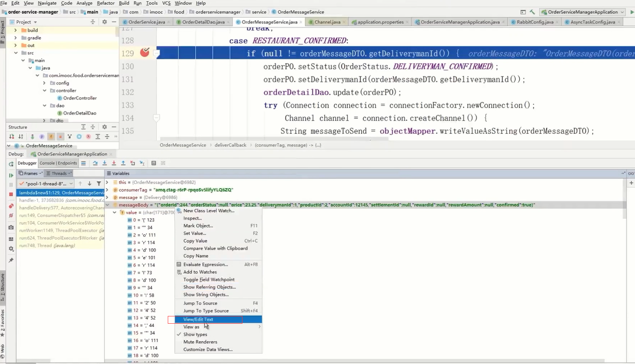Image resolution: width=635 pixels, height=364 pixels.
Task: Pin the debug tab
Action: 11,260
